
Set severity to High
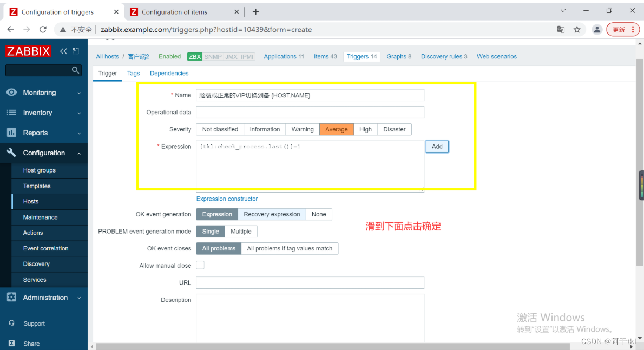[365, 129]
